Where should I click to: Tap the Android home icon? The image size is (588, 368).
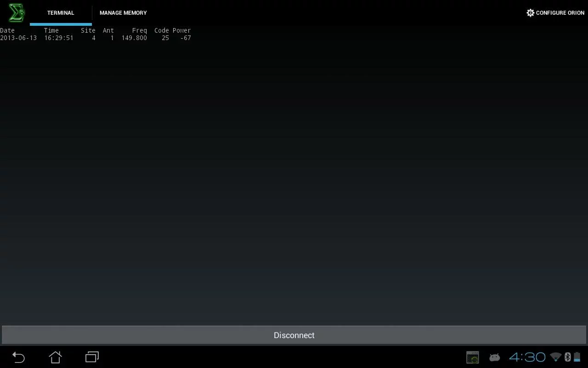pos(55,357)
